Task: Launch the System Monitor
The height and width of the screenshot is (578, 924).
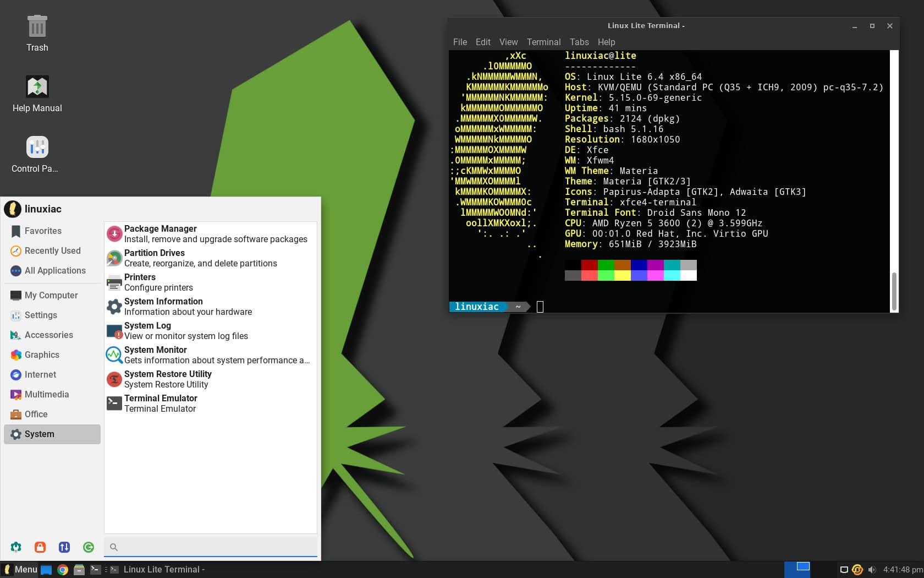Action: [114, 355]
